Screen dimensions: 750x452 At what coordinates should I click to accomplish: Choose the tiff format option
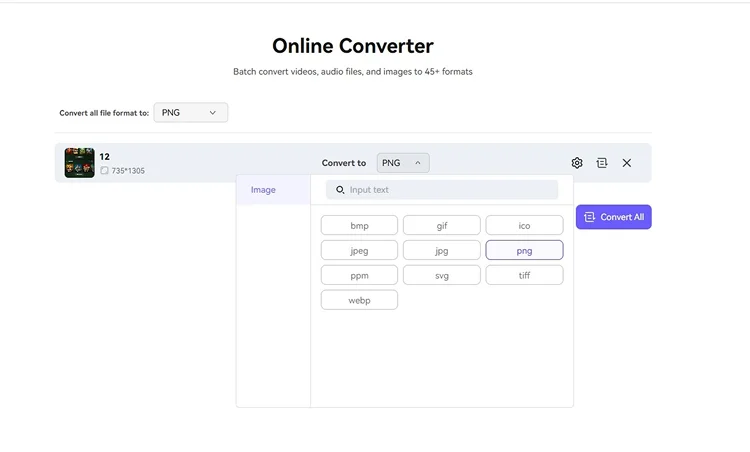coord(524,275)
